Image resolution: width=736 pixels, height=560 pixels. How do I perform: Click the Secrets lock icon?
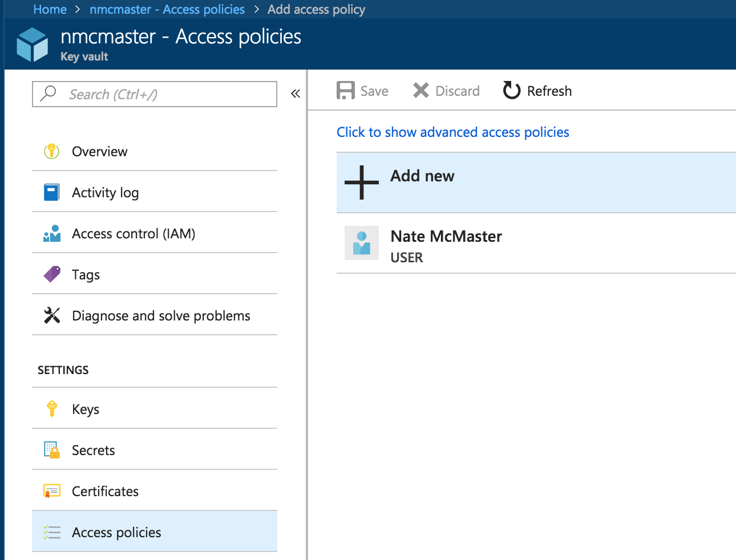(x=52, y=450)
